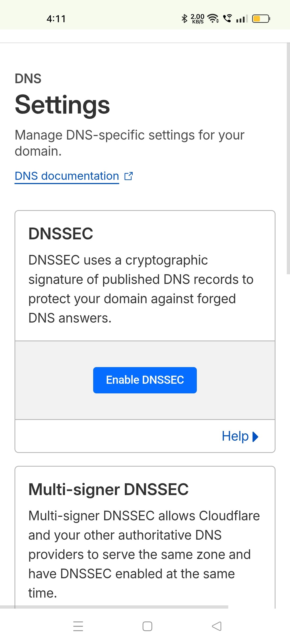Tap the Bluetooth status icon
The height and width of the screenshot is (644, 290).
(x=184, y=19)
